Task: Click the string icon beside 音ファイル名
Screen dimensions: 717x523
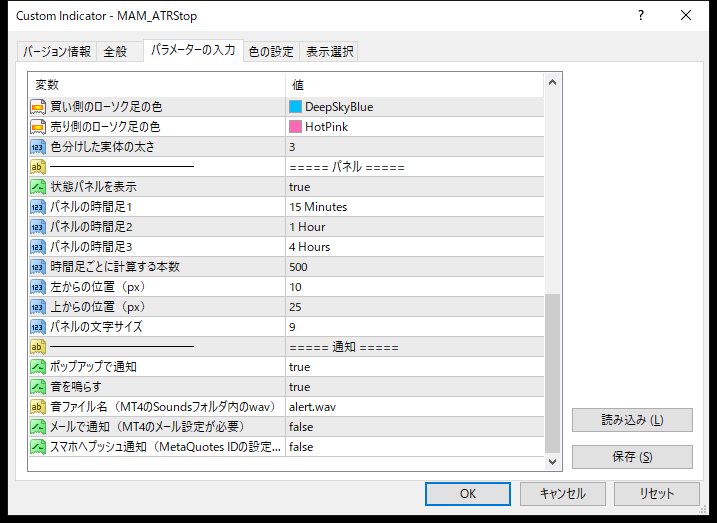Action: [37, 407]
